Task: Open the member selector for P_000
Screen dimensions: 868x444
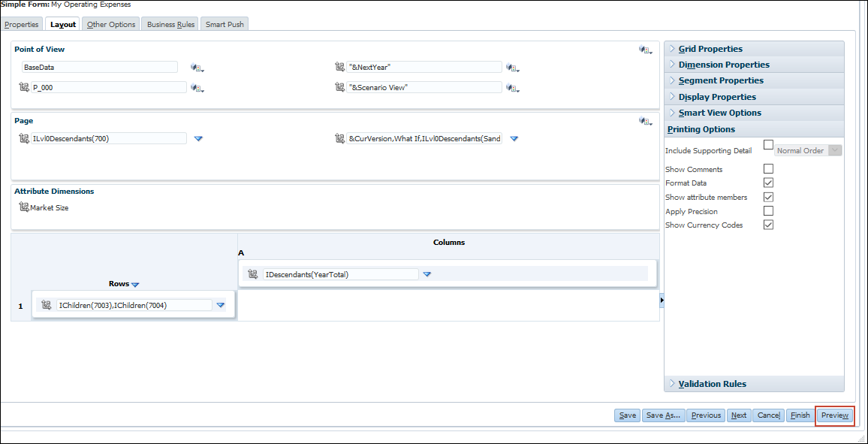Action: point(197,87)
